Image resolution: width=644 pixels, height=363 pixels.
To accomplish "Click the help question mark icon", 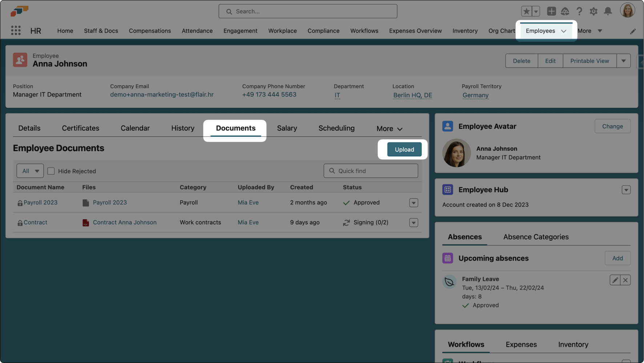I will 579,12.
